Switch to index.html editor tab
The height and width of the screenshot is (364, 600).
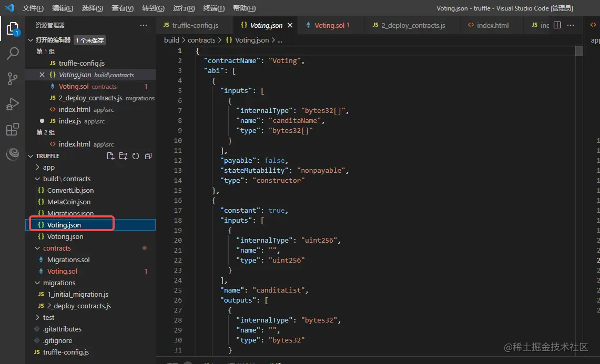pyautogui.click(x=491, y=25)
